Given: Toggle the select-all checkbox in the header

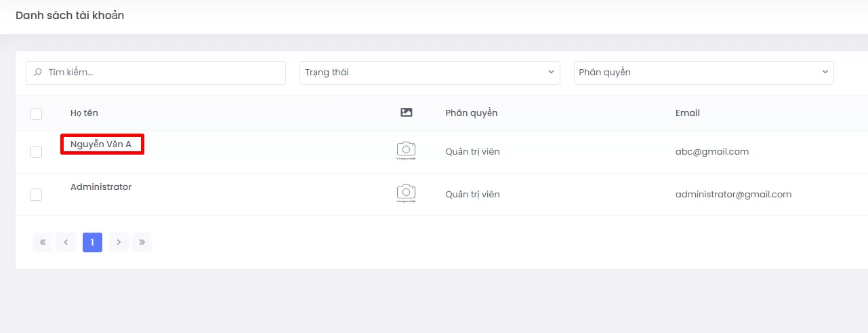Looking at the screenshot, I should [36, 114].
